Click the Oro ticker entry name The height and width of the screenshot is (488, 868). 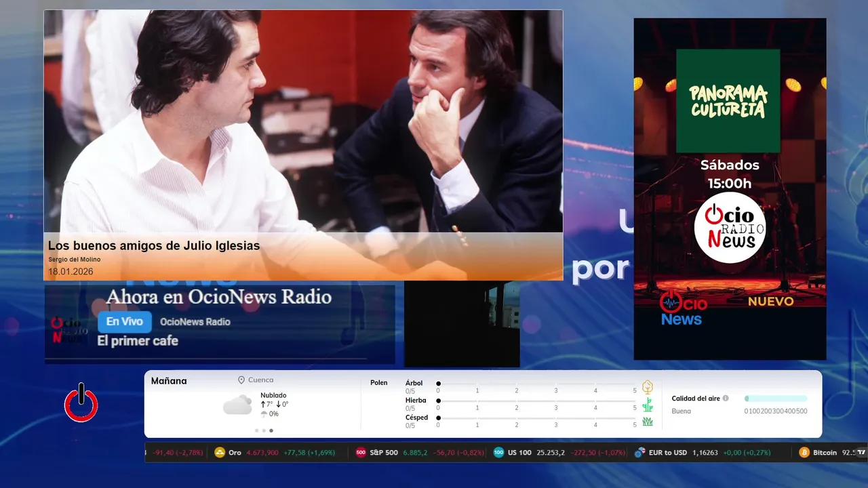pyautogui.click(x=235, y=453)
